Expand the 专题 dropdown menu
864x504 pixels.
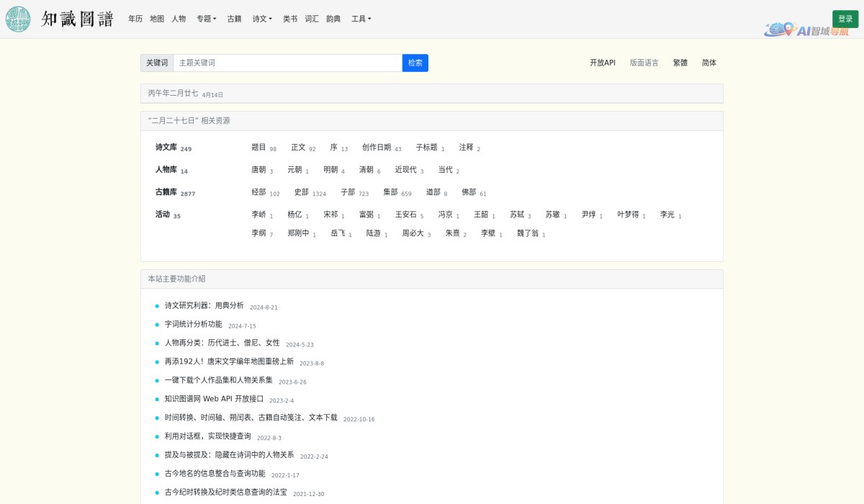coord(206,19)
